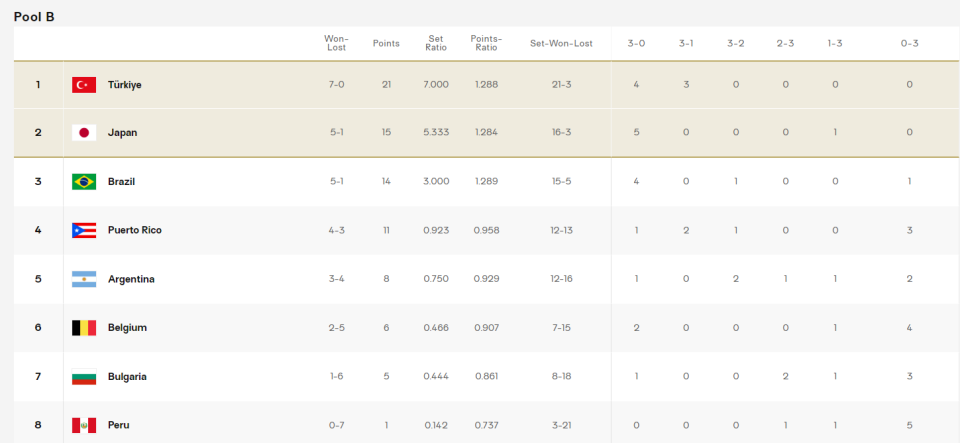Open the Peru team name link

pyautogui.click(x=119, y=425)
